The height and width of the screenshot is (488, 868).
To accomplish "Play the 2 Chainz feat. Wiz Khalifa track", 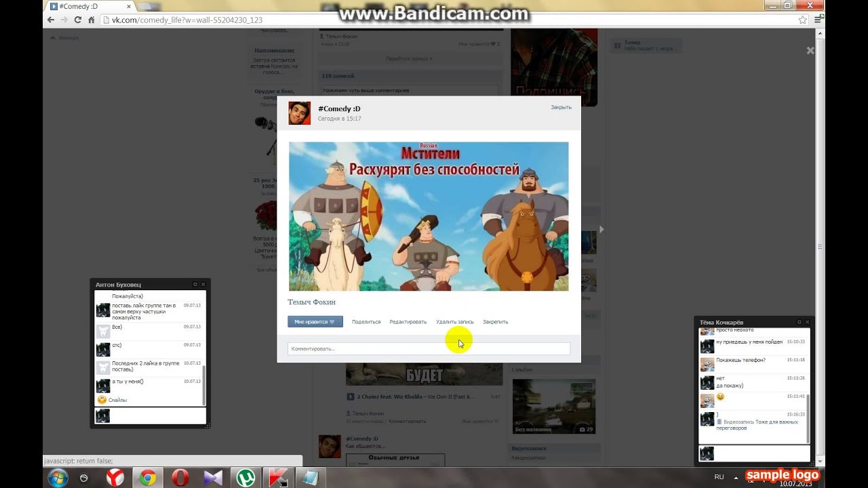I will click(350, 396).
